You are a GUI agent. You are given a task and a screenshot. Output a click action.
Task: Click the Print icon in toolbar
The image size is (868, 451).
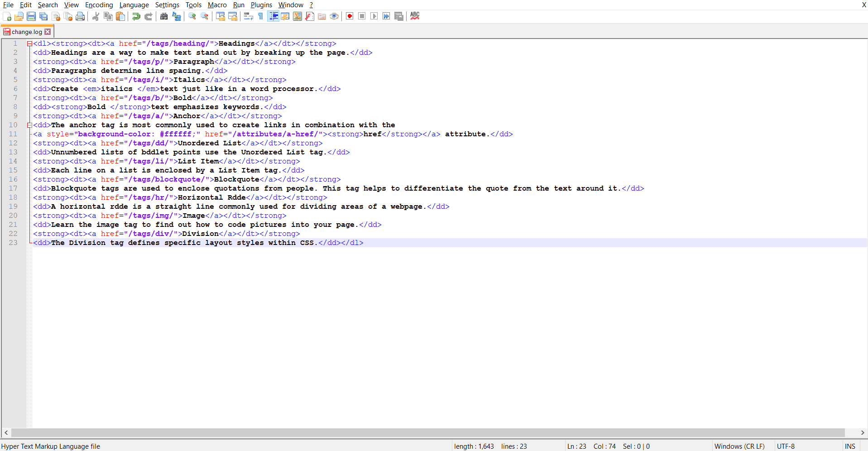pos(80,16)
